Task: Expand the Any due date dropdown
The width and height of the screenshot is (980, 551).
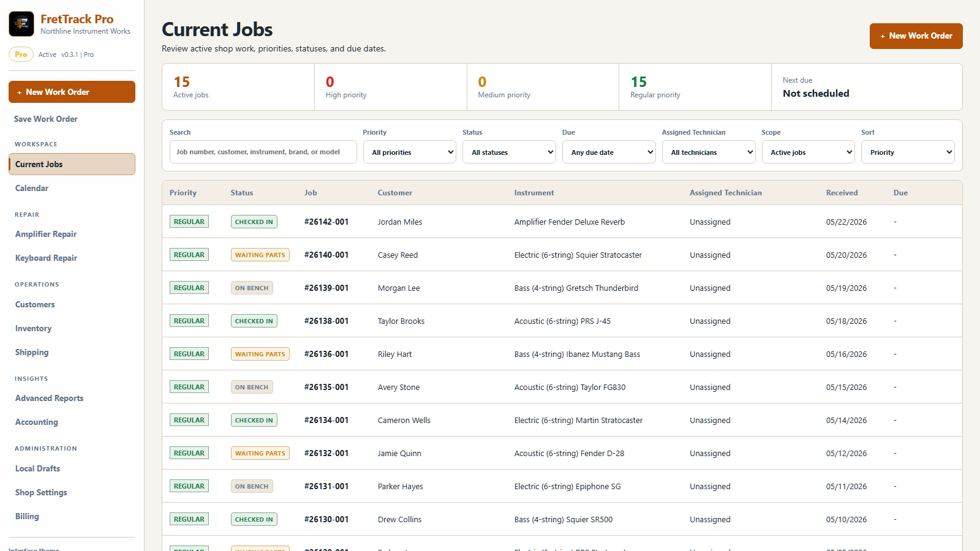Action: coord(609,152)
